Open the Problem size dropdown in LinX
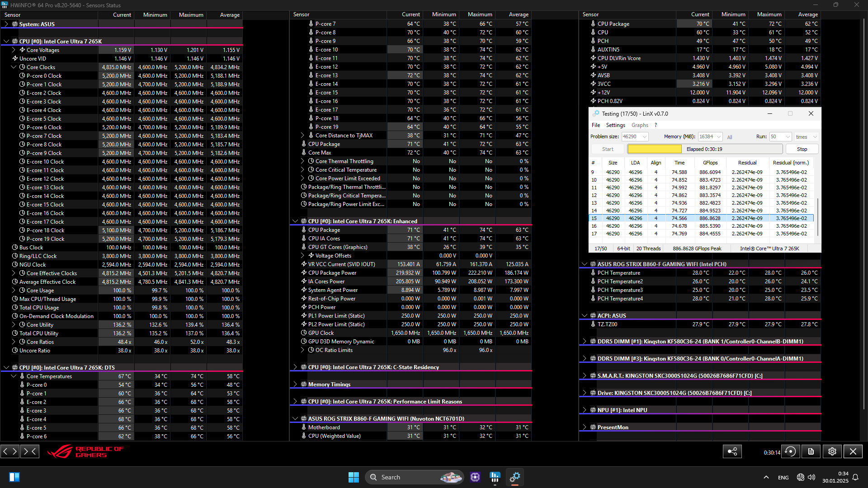 (645, 136)
